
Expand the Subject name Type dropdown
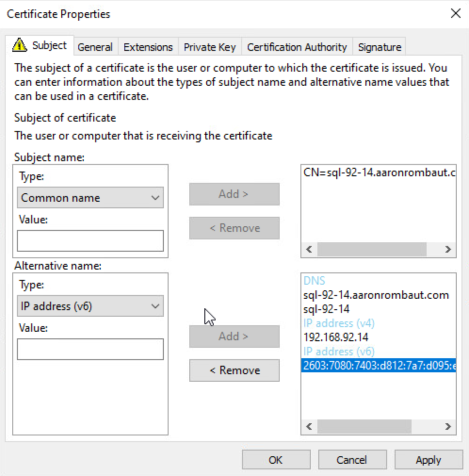(90, 198)
